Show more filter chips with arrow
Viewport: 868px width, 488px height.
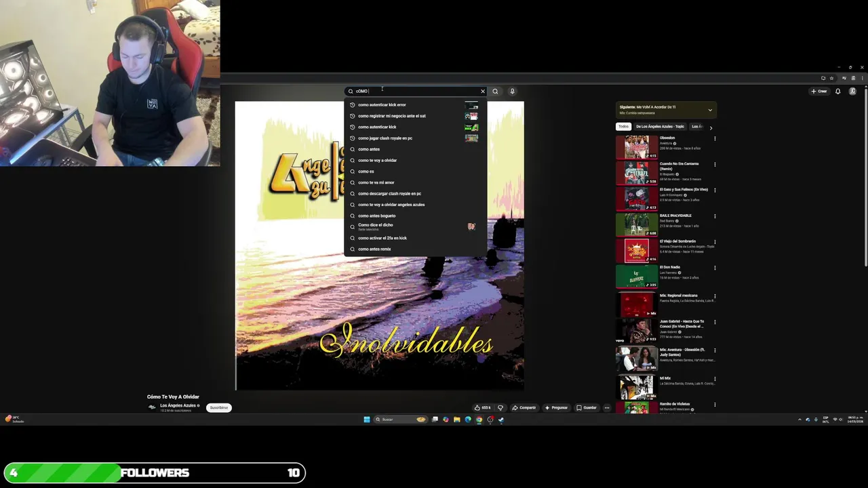click(711, 127)
